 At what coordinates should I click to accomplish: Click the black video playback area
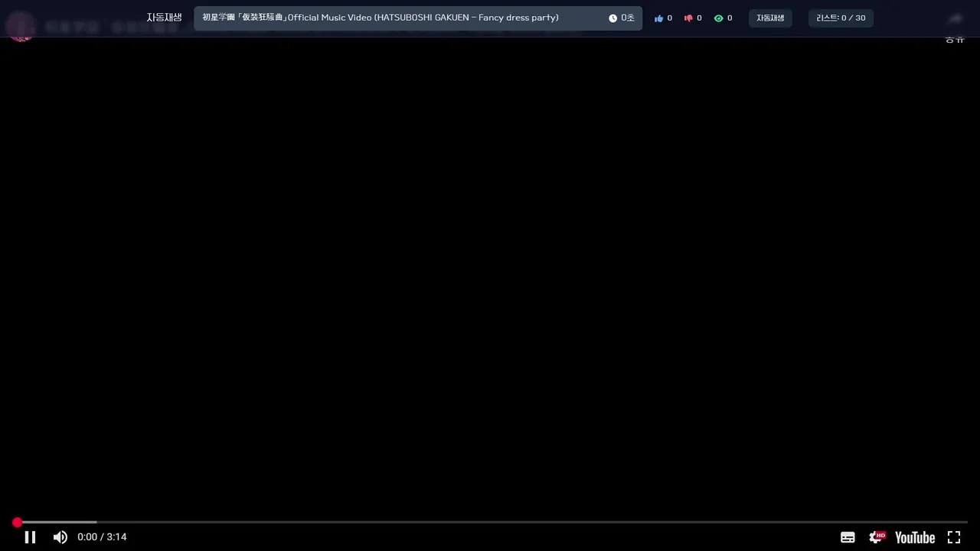click(x=490, y=275)
